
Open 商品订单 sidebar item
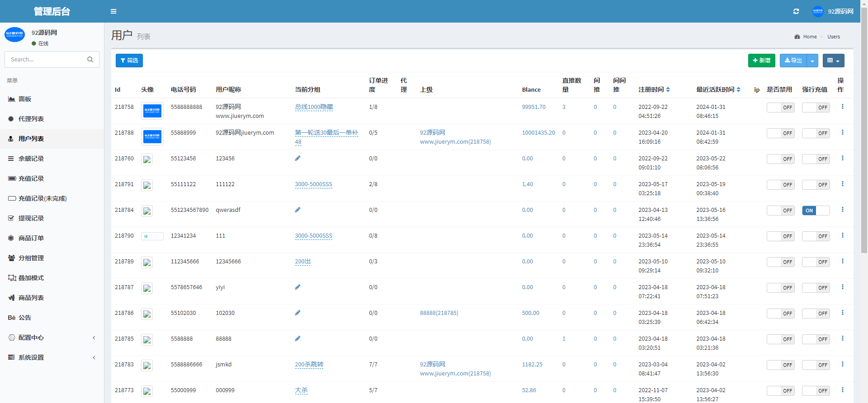click(x=52, y=238)
